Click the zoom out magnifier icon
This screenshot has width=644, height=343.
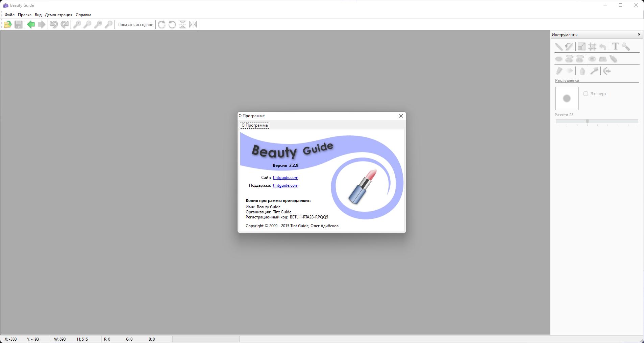(88, 24)
